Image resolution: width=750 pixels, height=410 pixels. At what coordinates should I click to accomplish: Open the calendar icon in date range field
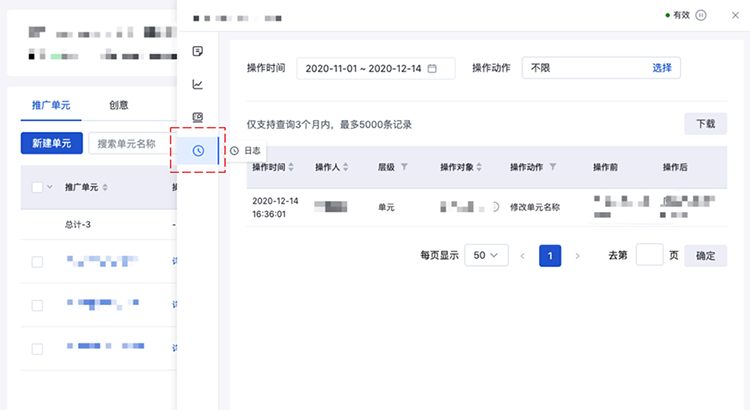(432, 68)
